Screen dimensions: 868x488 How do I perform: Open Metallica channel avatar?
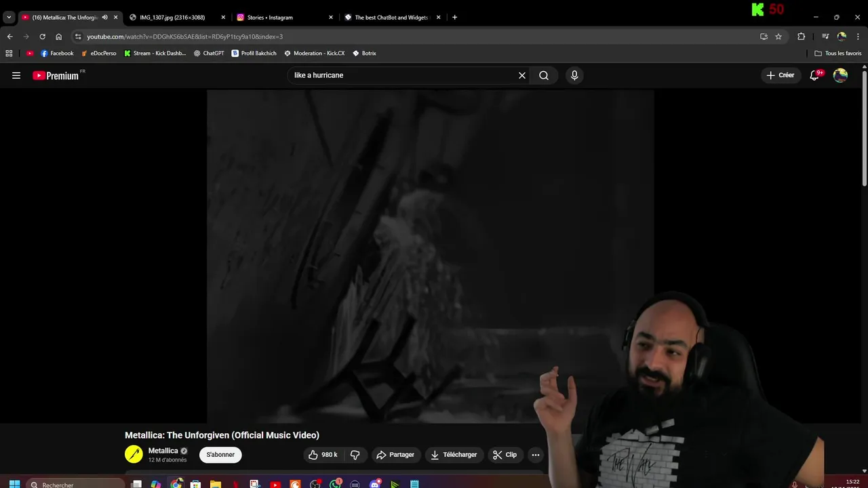(134, 454)
